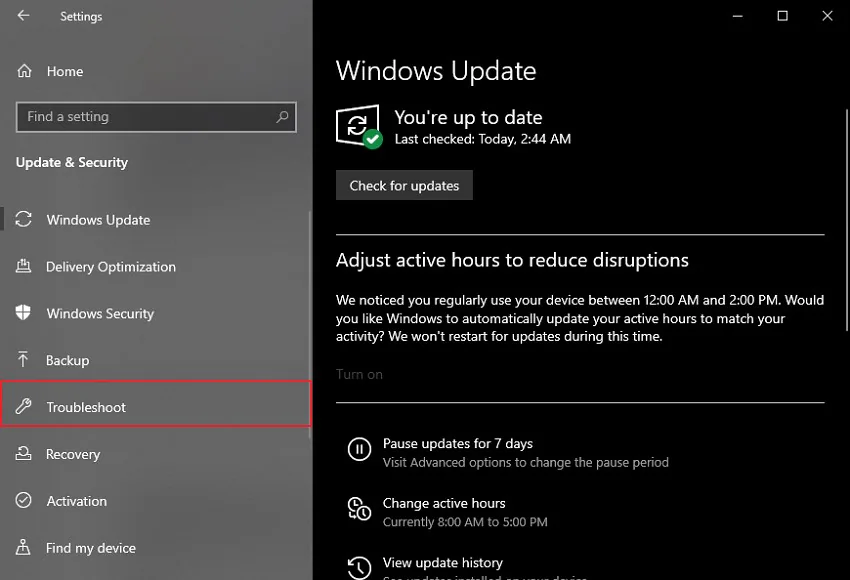Click the 'You're up to date' status text
This screenshot has width=850, height=580.
pos(468,117)
